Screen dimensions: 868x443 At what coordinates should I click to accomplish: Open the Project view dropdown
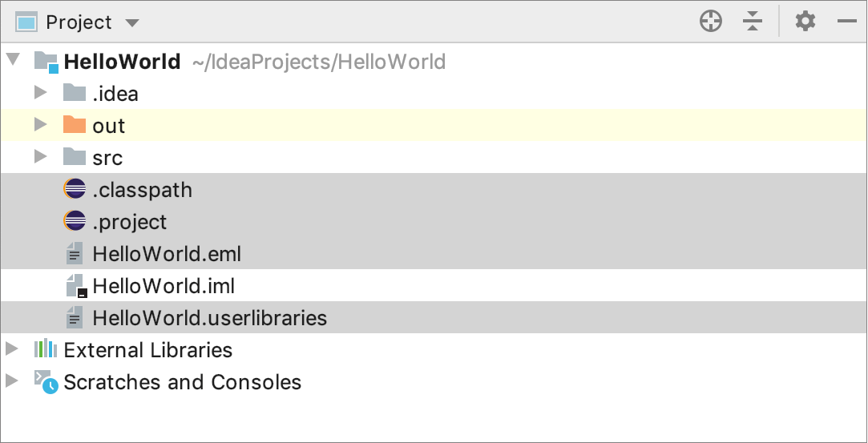pyautogui.click(x=132, y=22)
